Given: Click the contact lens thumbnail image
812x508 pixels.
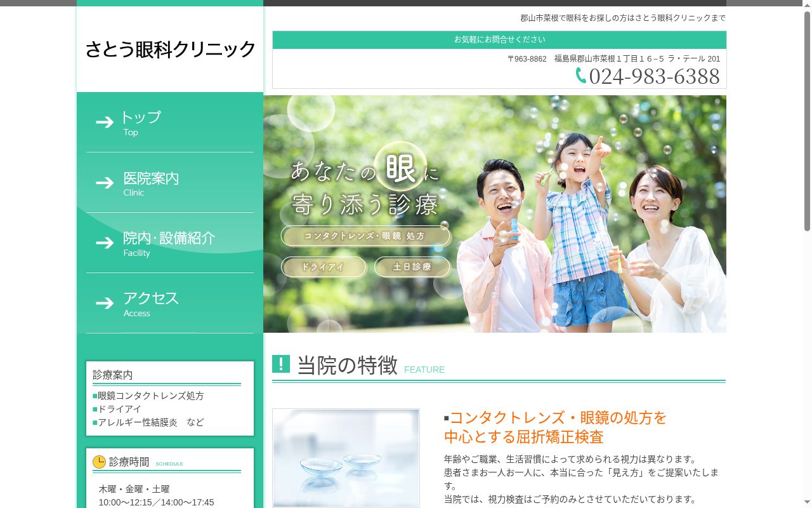Looking at the screenshot, I should coord(346,458).
